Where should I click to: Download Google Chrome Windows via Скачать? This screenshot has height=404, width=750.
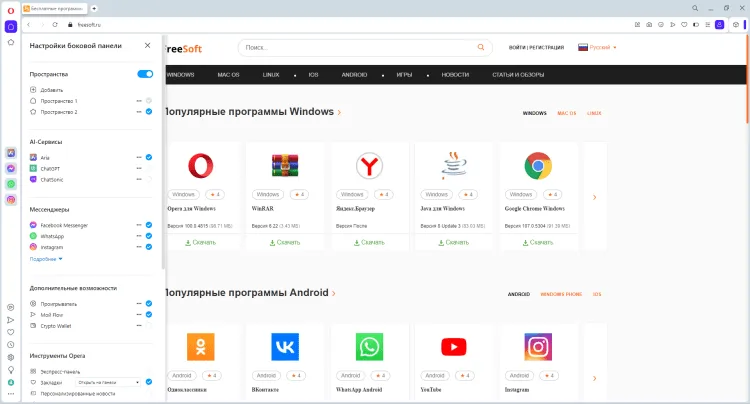pyautogui.click(x=538, y=242)
